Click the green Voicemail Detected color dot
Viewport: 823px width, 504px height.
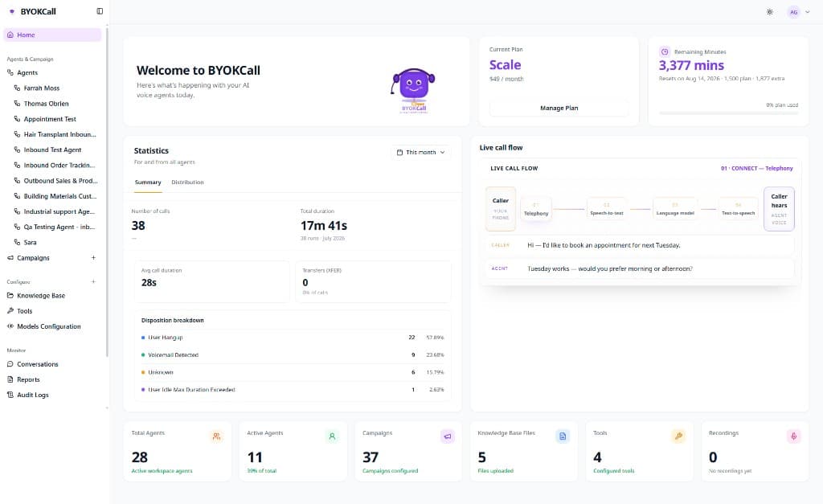pyautogui.click(x=143, y=355)
